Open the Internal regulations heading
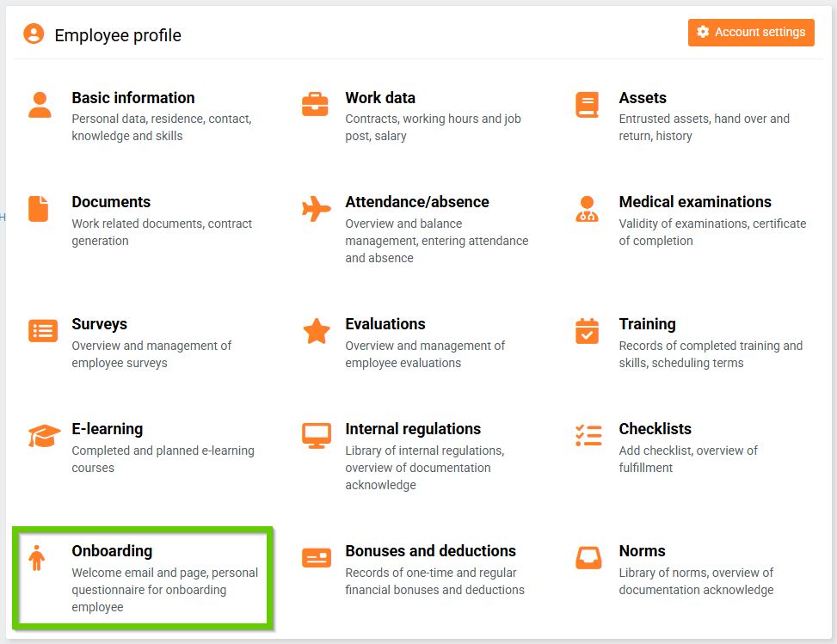This screenshot has height=644, width=837. click(413, 429)
